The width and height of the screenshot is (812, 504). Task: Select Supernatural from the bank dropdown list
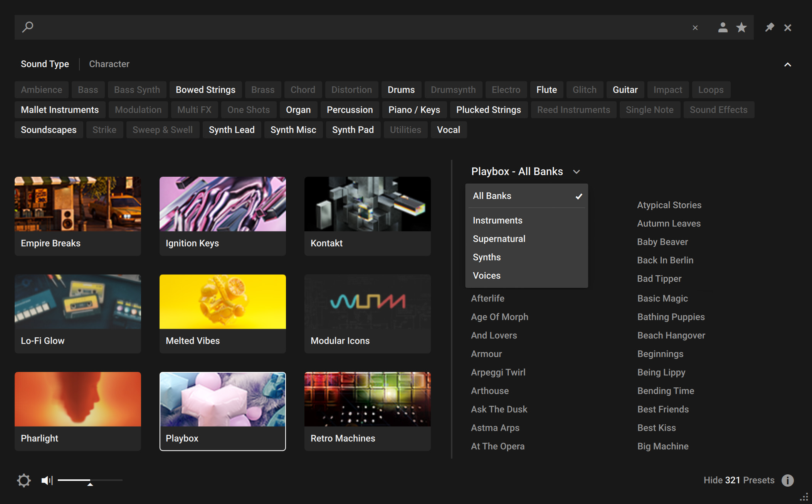[499, 239]
